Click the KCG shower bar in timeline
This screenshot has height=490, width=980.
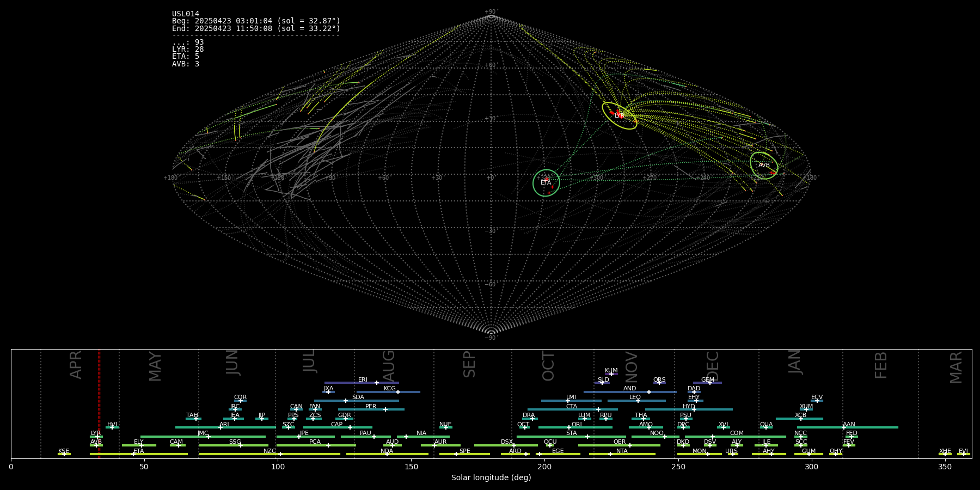tap(388, 391)
